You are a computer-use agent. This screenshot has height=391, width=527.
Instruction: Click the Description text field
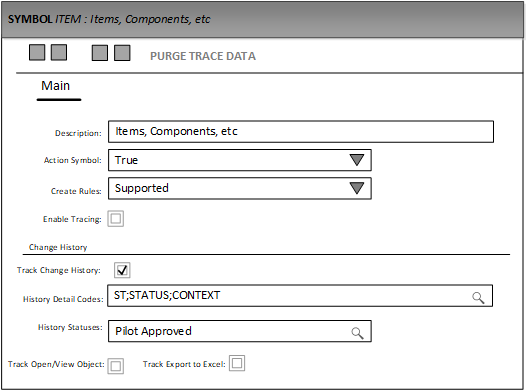(x=301, y=131)
